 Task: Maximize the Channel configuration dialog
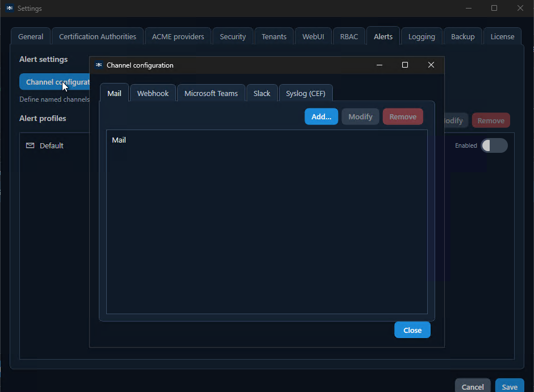point(405,65)
